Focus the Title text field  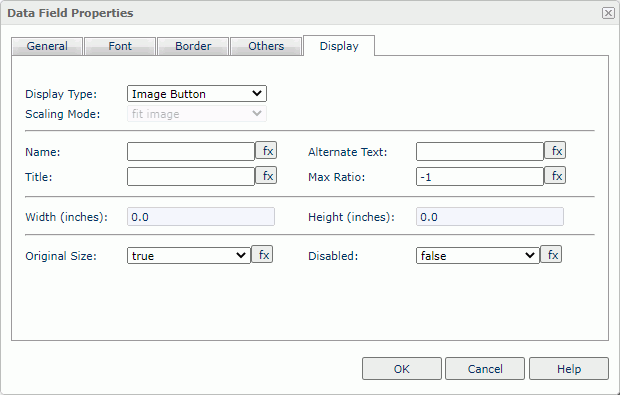pyautogui.click(x=191, y=177)
